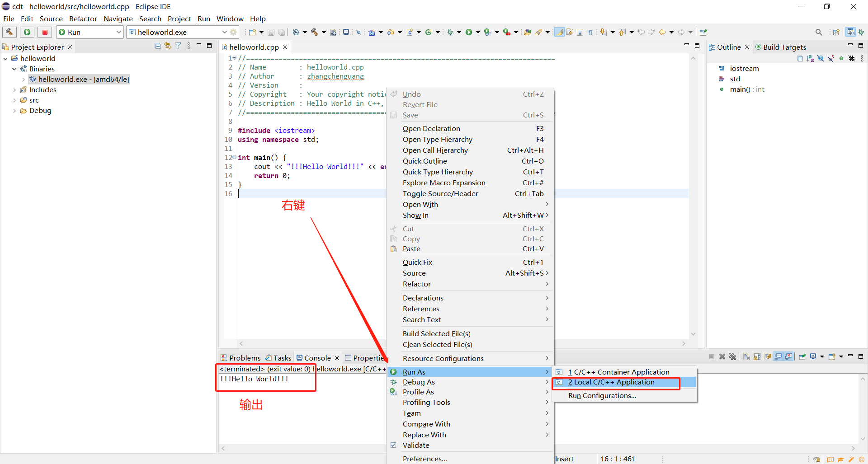This screenshot has width=868, height=464.
Task: Click the red Stop button
Action: click(45, 32)
